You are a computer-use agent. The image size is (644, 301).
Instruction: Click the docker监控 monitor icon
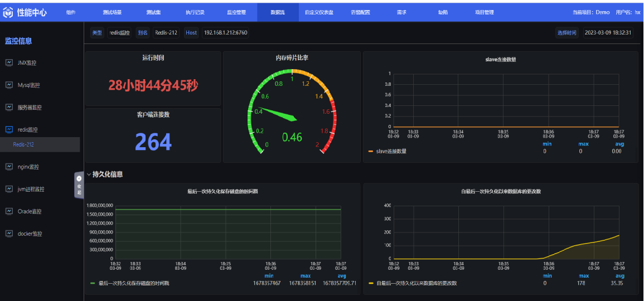tap(9, 233)
